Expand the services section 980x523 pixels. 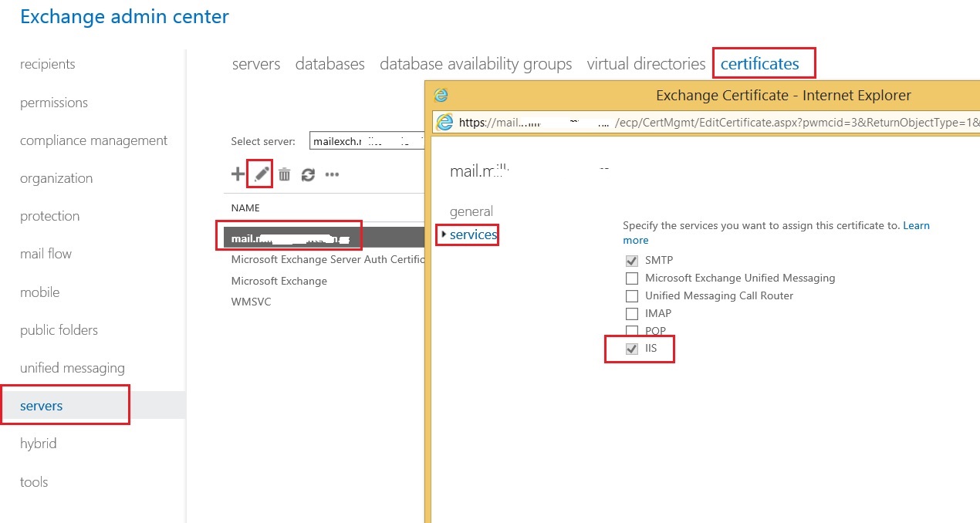tap(470, 235)
